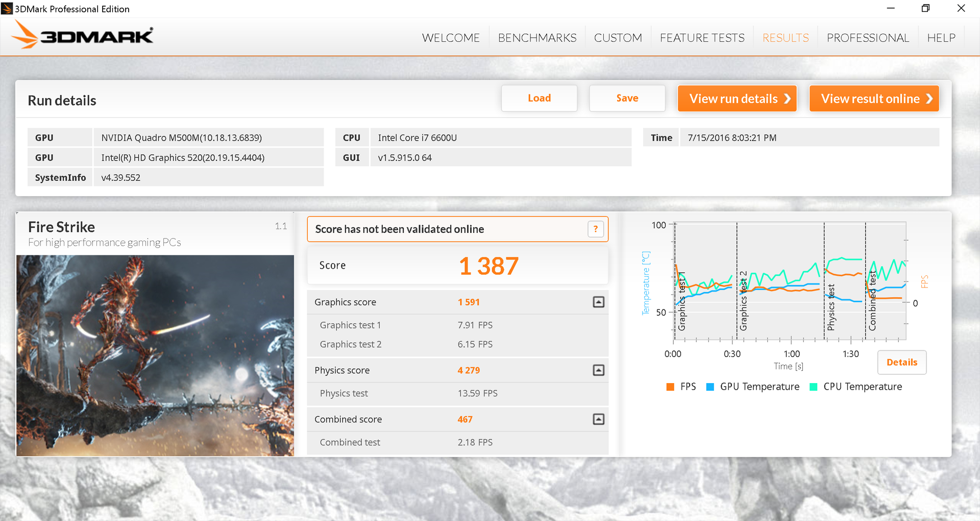Click the temperature and FPS chart

click(790, 281)
